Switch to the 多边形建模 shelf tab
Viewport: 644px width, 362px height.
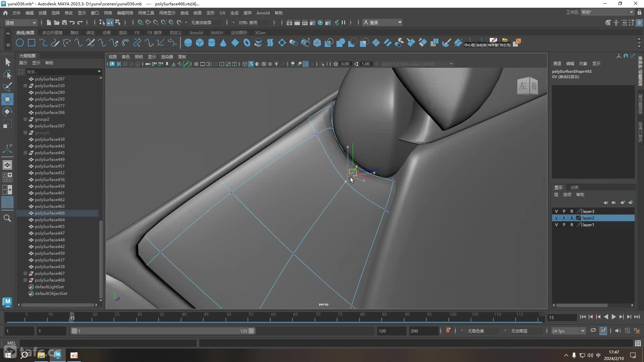[52, 33]
